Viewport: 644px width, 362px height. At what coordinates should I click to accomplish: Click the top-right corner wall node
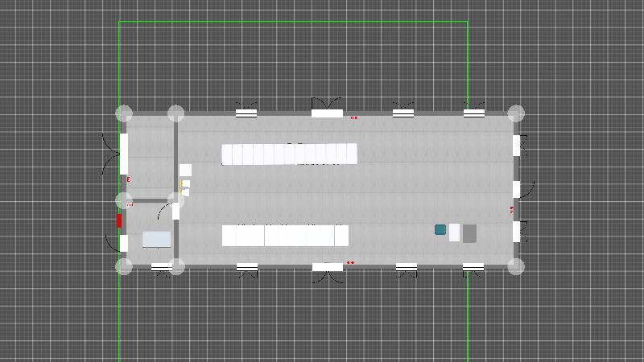(516, 113)
